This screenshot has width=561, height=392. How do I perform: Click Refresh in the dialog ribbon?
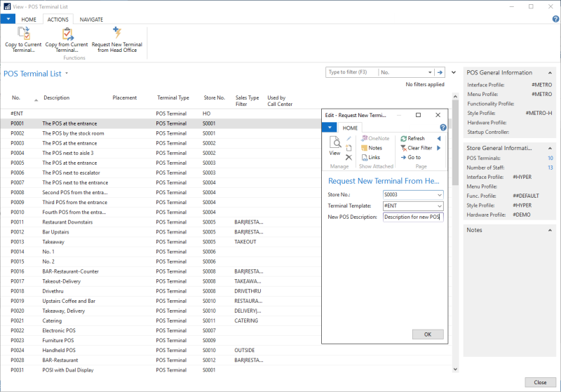412,139
